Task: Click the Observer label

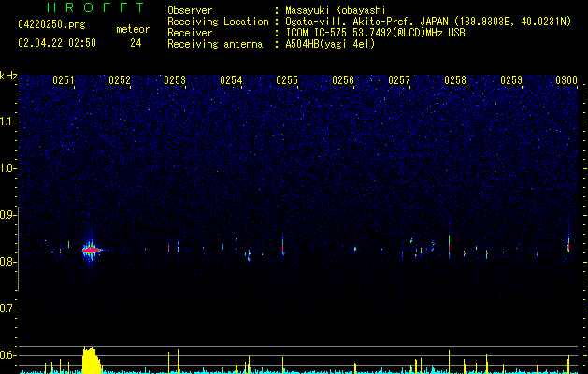Action: pos(190,10)
